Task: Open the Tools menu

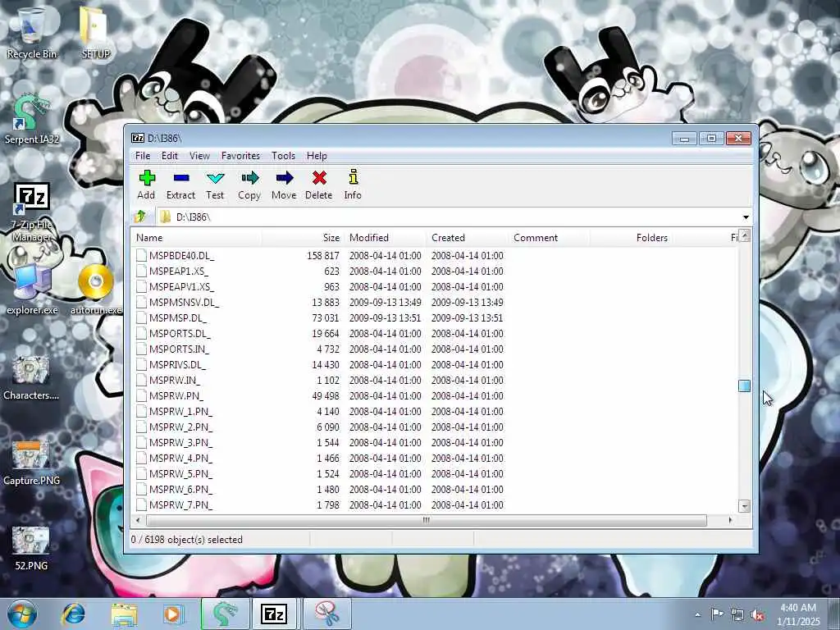Action: [283, 156]
